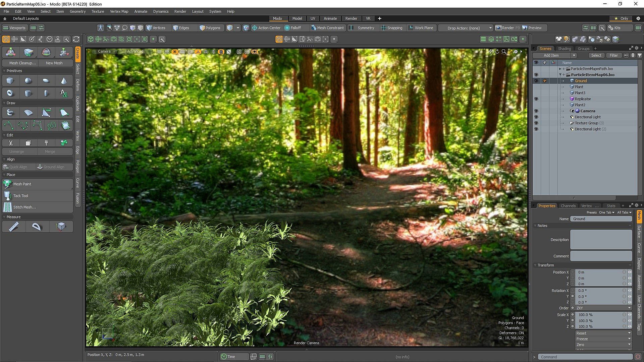Switch to the Channels tab

[x=568, y=206]
